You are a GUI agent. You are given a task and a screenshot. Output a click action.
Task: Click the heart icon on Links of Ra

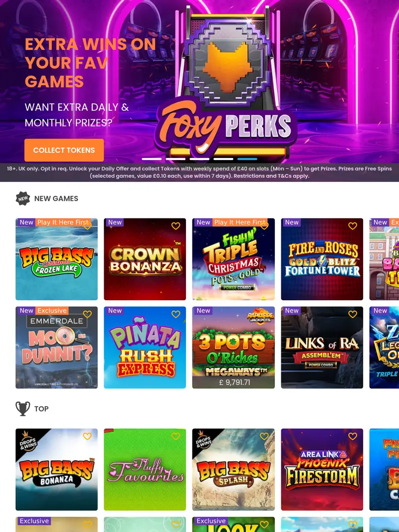(x=353, y=314)
